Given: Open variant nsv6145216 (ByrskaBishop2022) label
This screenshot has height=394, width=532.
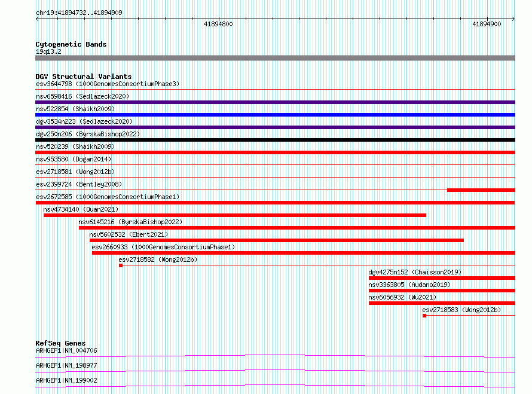Looking at the screenshot, I should click(130, 222).
